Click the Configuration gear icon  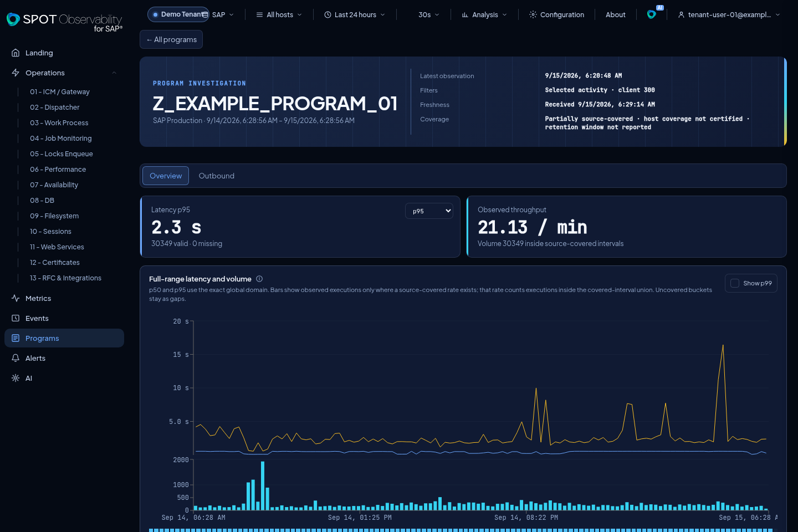tap(533, 14)
